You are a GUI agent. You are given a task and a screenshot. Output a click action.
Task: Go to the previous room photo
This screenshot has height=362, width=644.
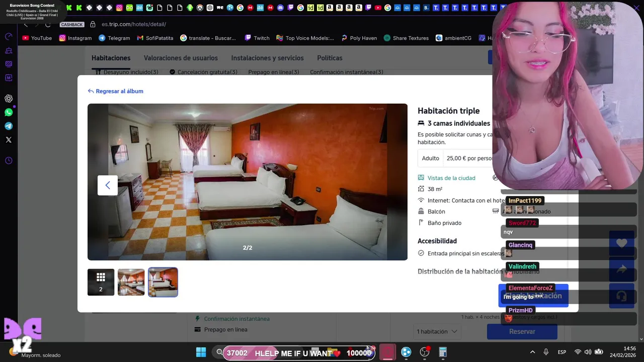(108, 186)
